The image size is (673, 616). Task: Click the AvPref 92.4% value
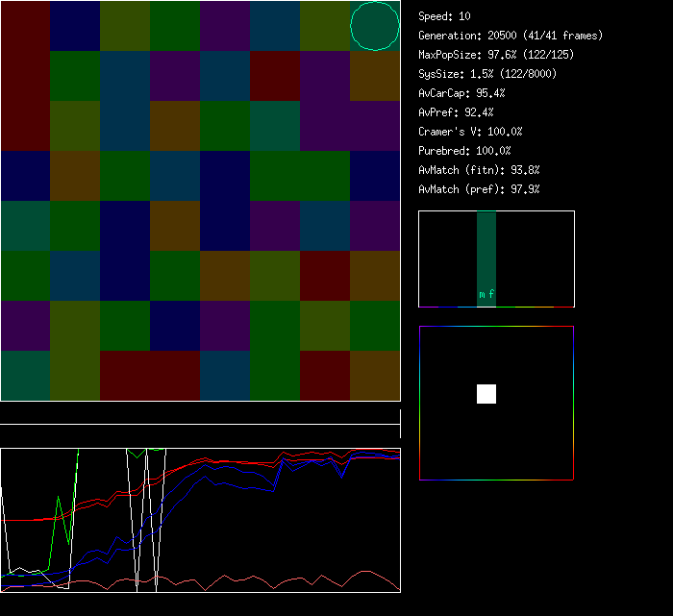pyautogui.click(x=456, y=112)
